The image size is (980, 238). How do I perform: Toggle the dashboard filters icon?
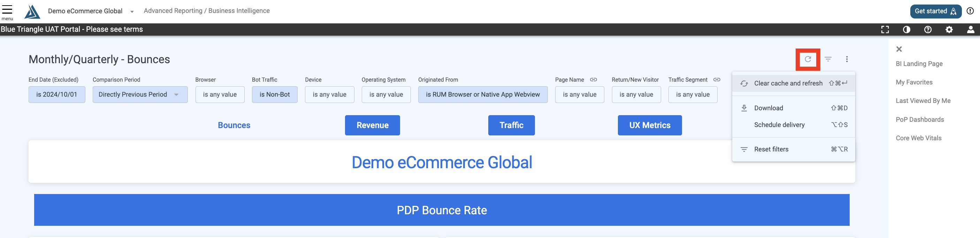tap(828, 59)
